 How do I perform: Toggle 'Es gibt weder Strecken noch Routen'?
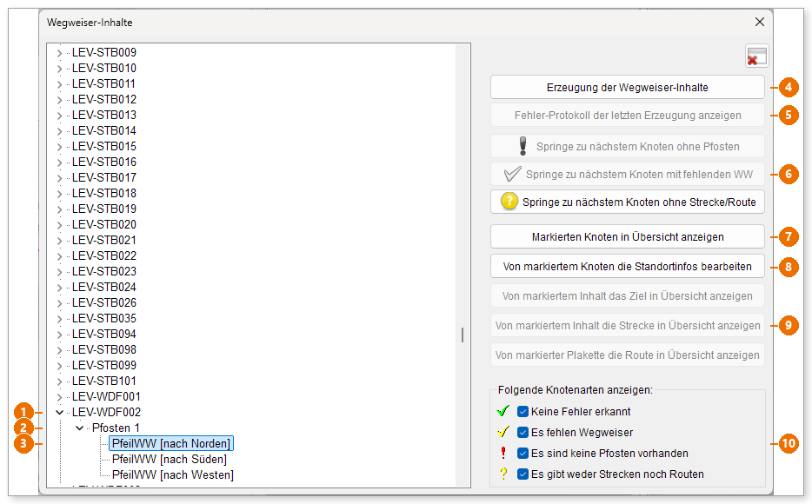tap(523, 474)
